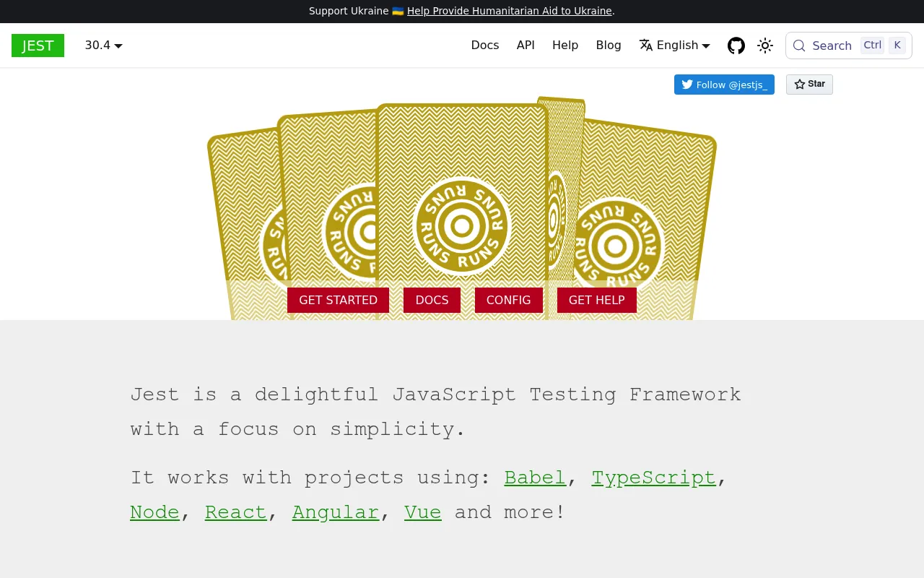The height and width of the screenshot is (578, 924).
Task: Click the GitHub star icon
Action: click(800, 84)
